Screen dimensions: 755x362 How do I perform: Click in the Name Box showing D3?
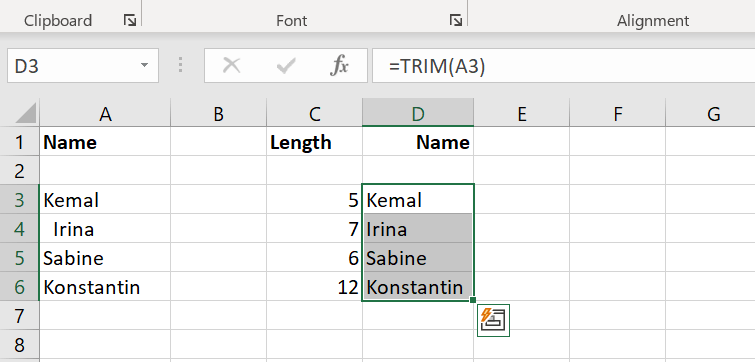72,65
